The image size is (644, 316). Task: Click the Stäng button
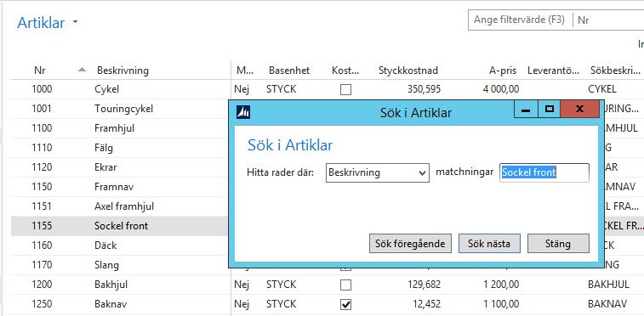click(x=558, y=244)
